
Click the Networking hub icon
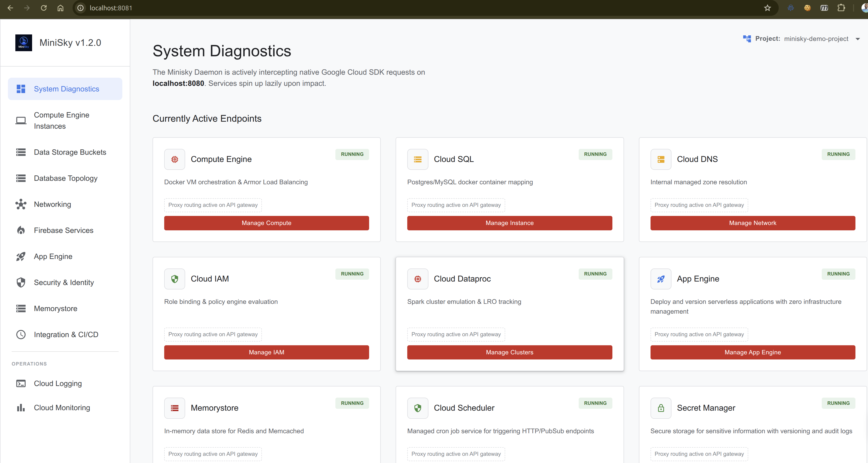21,204
